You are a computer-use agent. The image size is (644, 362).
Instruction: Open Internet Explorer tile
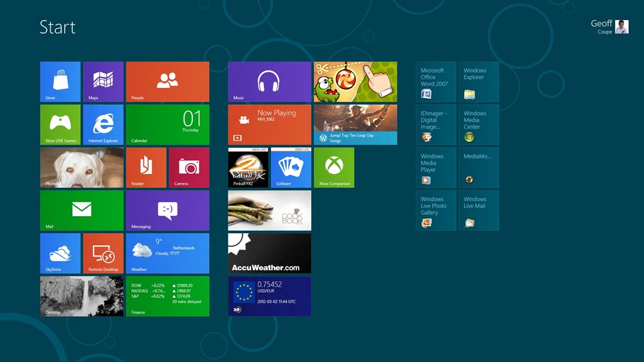(x=103, y=124)
